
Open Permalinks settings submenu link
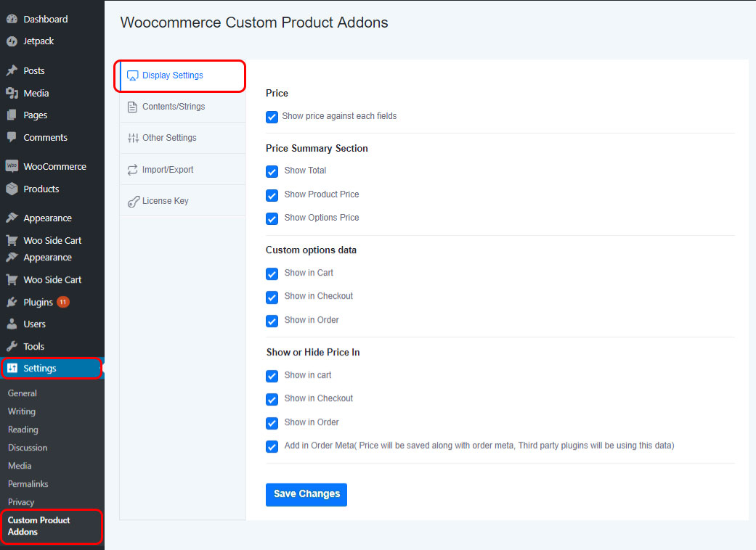28,484
